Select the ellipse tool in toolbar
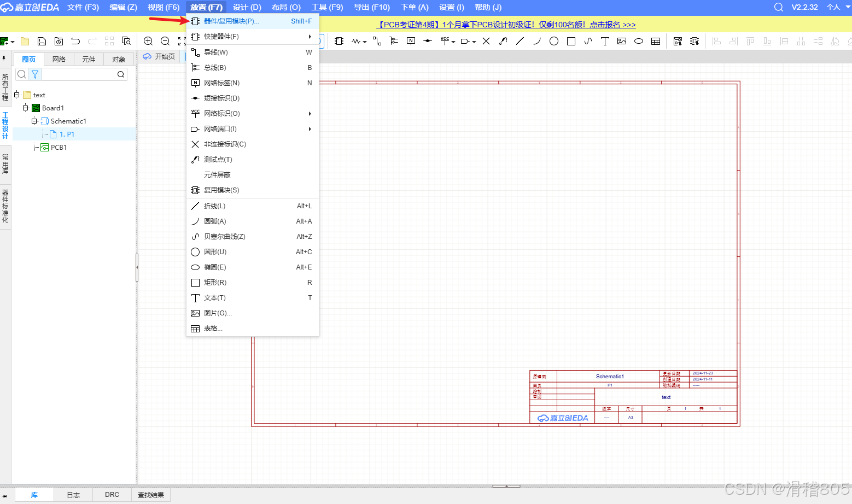Image resolution: width=852 pixels, height=504 pixels. (x=639, y=41)
